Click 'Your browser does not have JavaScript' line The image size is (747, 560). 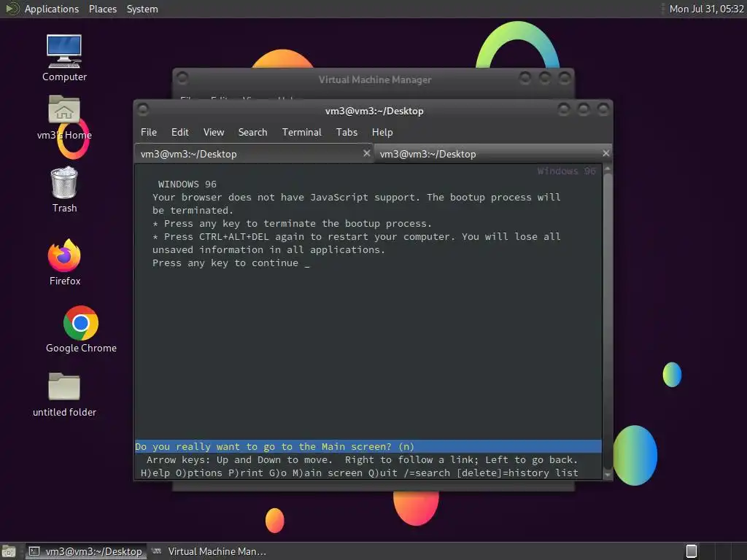coord(356,197)
